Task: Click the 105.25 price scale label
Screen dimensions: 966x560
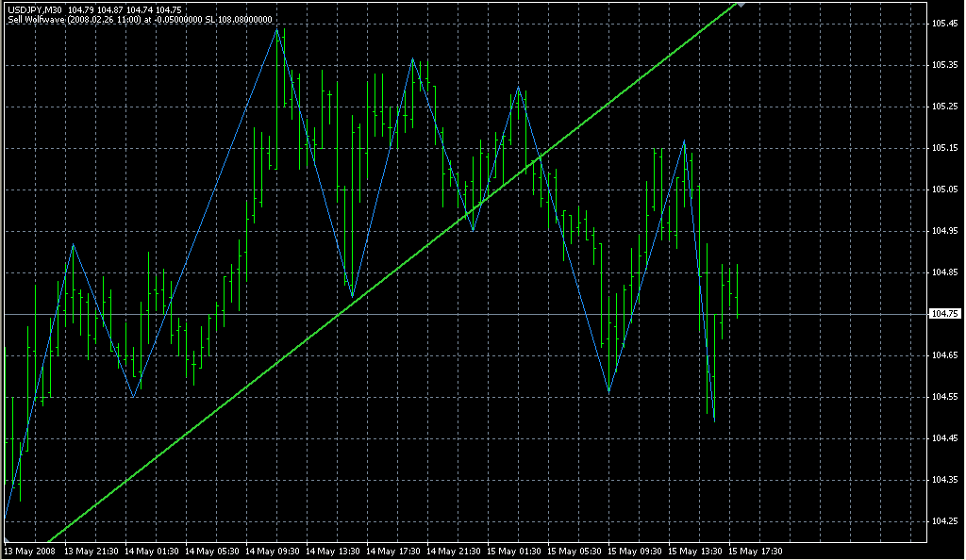Action: pyautogui.click(x=944, y=107)
